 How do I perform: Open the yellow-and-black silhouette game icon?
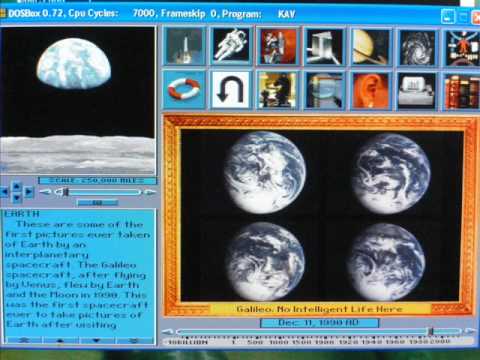pyautogui.click(x=277, y=90)
